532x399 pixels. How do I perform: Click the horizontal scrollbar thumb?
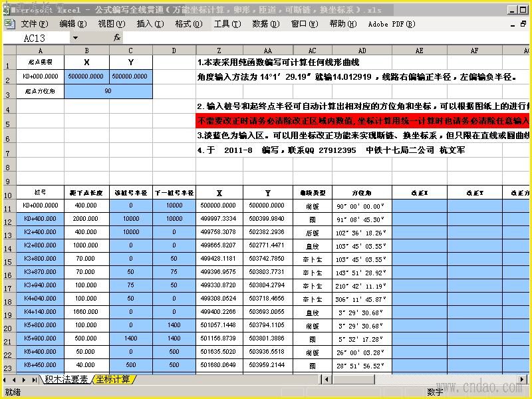coord(354,379)
